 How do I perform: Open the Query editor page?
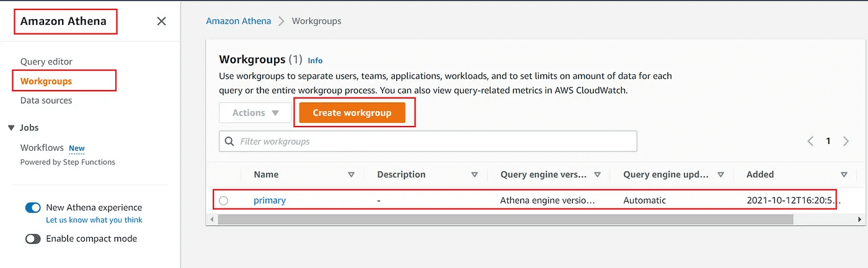(x=46, y=61)
